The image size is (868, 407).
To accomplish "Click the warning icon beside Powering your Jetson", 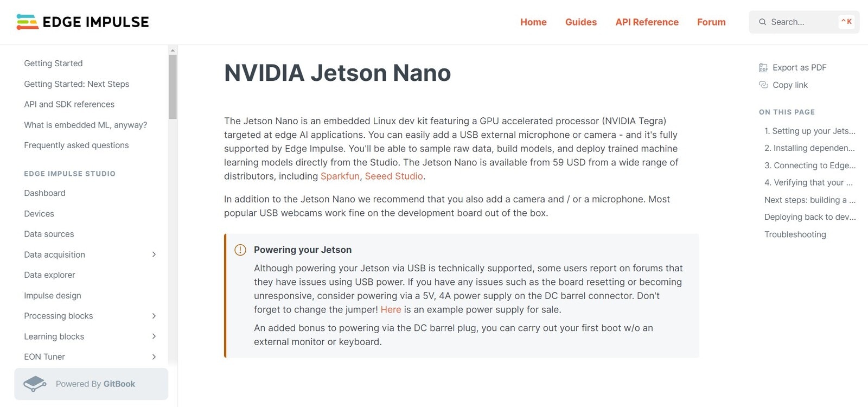I will [240, 250].
